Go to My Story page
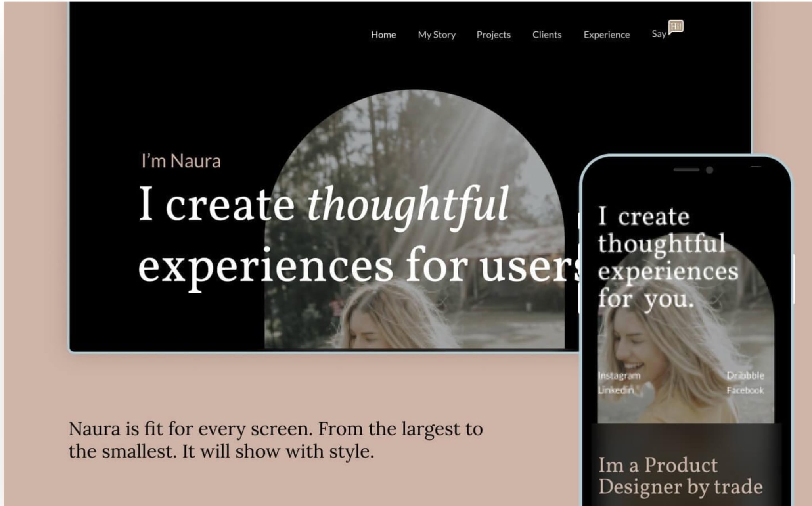812x506 pixels. [x=437, y=35]
